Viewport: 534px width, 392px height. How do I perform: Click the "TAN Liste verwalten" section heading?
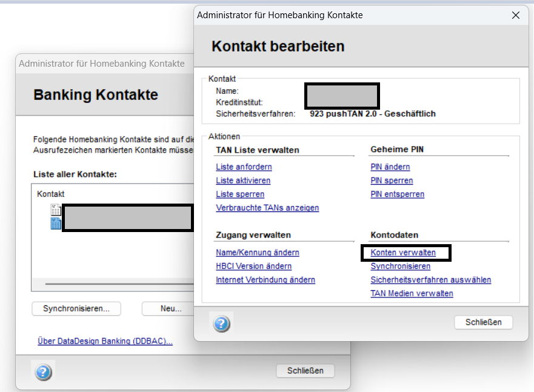pyautogui.click(x=258, y=150)
